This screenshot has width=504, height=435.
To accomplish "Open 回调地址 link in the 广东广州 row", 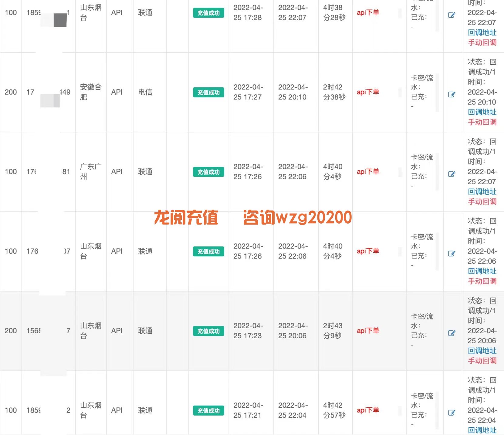I will pyautogui.click(x=482, y=191).
